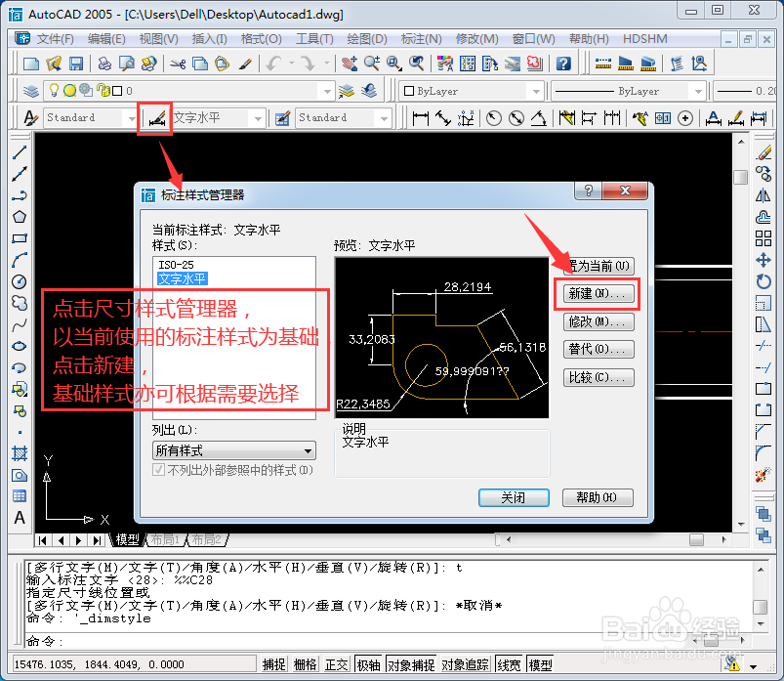
Task: Switch to the 布局1 tab
Action: tap(165, 540)
